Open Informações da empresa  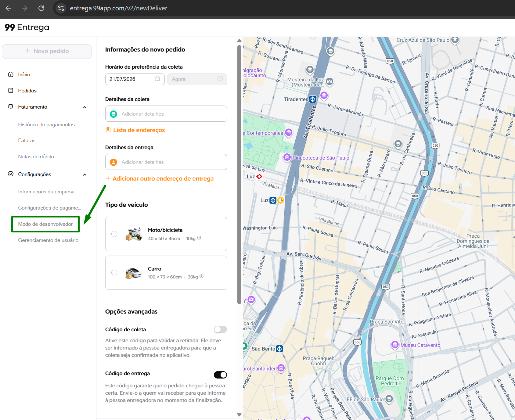pyautogui.click(x=46, y=192)
